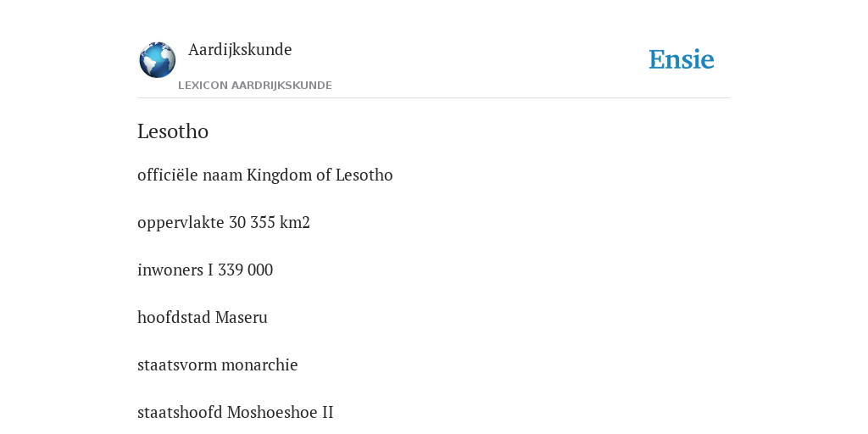Click the hoofdstad Maseru text
868x434 pixels.
(x=202, y=317)
